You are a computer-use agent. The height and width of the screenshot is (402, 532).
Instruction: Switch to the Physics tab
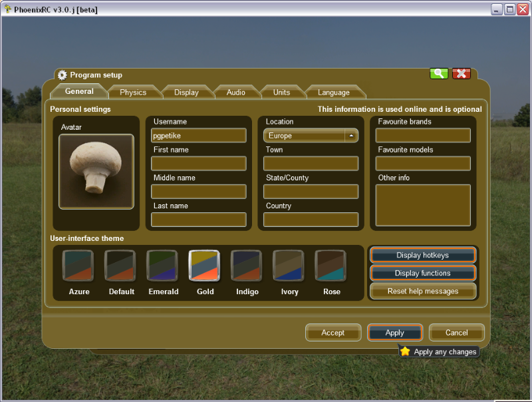pyautogui.click(x=133, y=93)
